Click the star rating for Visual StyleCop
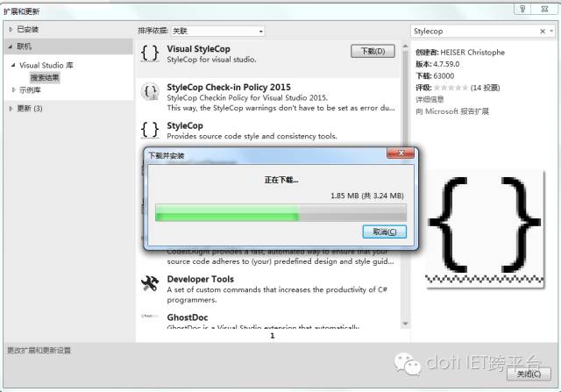The width and height of the screenshot is (561, 392). [451, 88]
